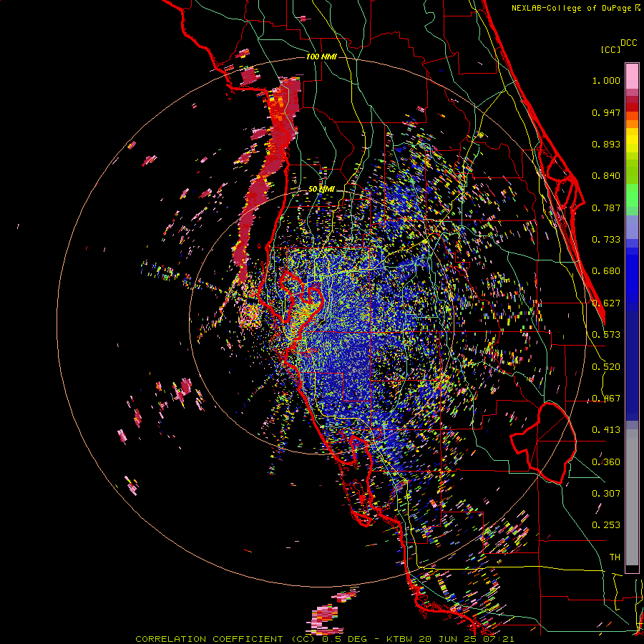
Task: Pick the bright green band of color bar
Action: (632, 195)
